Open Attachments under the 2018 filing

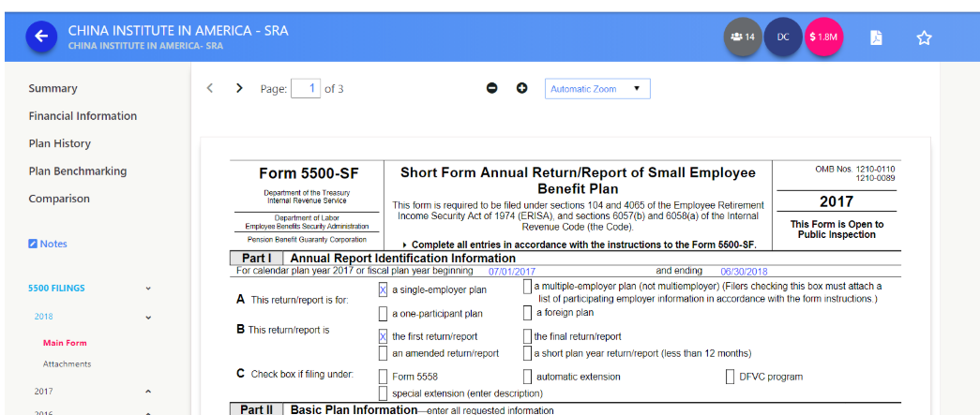[x=67, y=363]
